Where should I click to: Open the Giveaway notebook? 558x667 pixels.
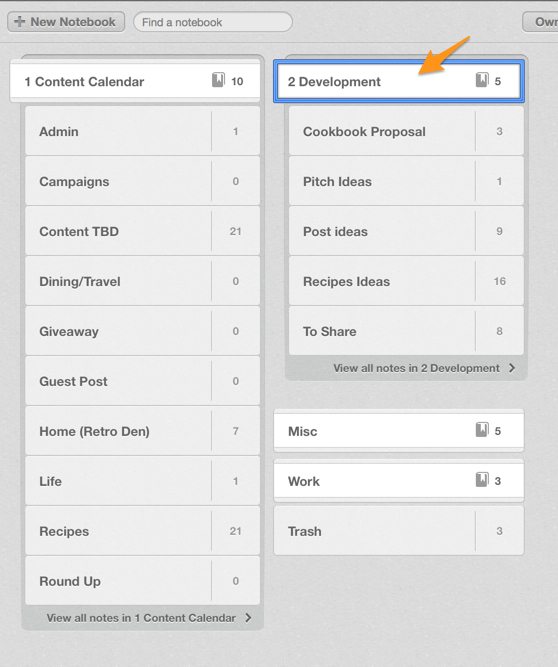[x=142, y=331]
